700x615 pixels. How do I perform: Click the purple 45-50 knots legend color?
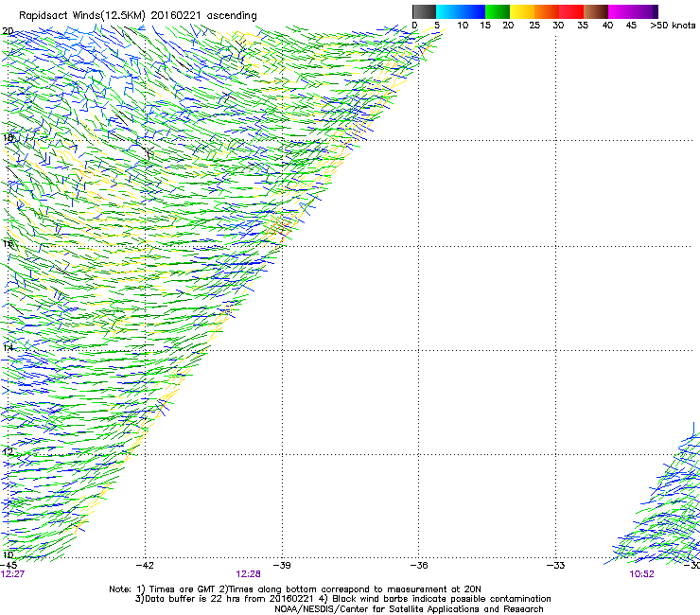(645, 11)
